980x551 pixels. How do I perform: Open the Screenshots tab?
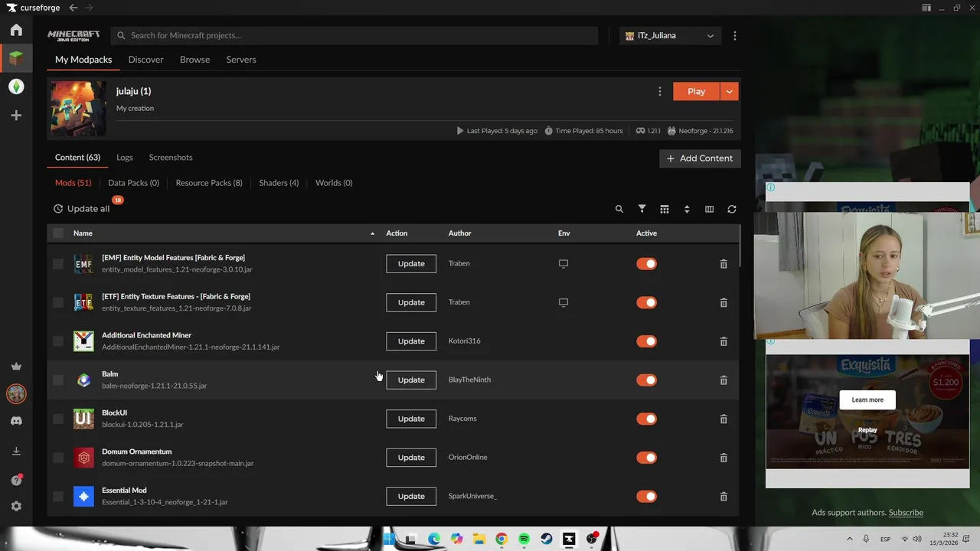[171, 158]
